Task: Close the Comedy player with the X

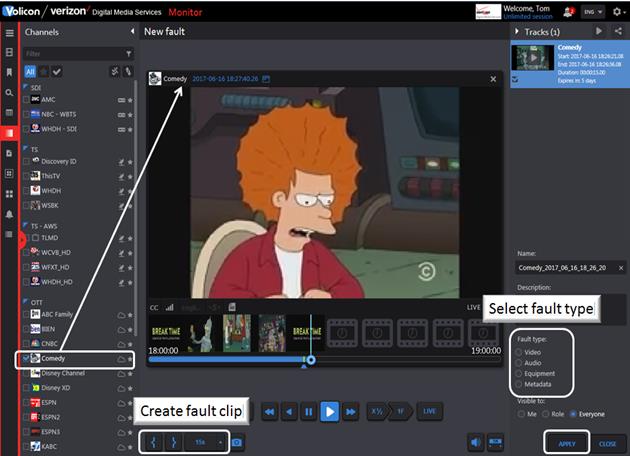Action: (x=493, y=79)
